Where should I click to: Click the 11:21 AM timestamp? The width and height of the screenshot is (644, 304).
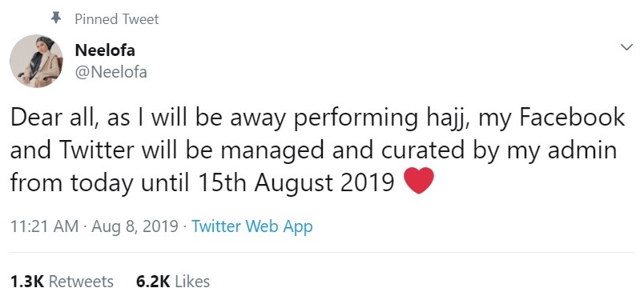tap(44, 226)
